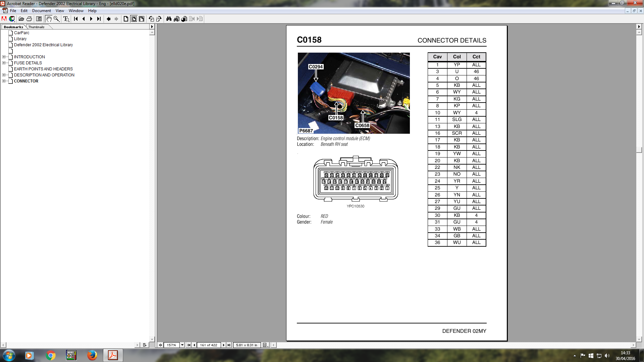Open the zoom level dropdown arrow

tap(182, 345)
